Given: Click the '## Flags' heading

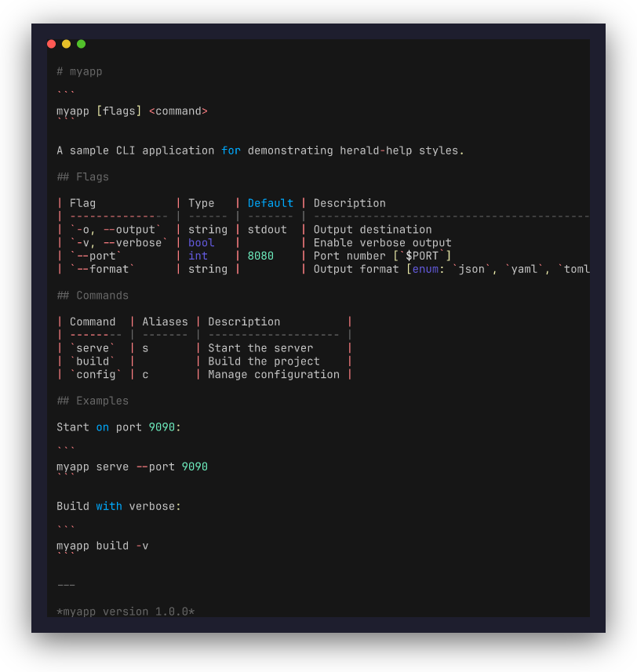Looking at the screenshot, I should point(82,177).
